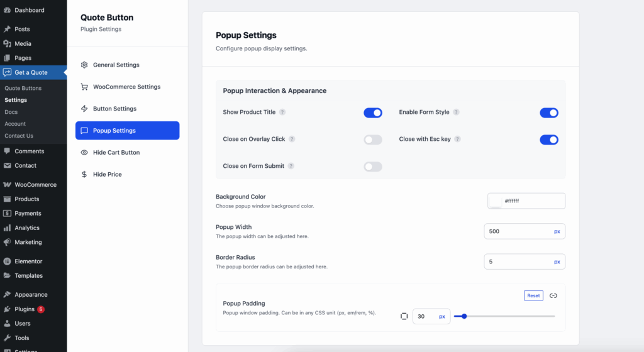Click the padding sides icon left of 30

point(404,316)
